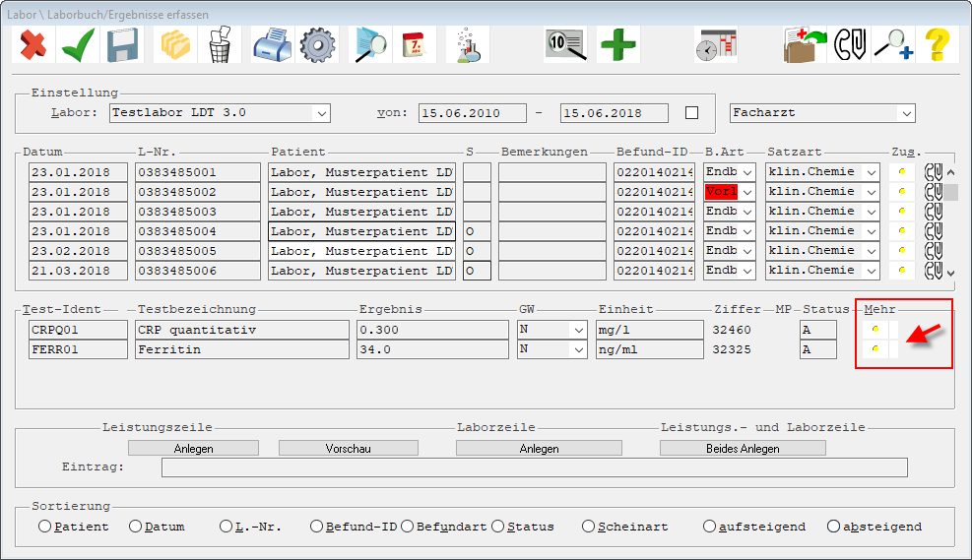Click the paperclip toolbar icon

[x=849, y=44]
